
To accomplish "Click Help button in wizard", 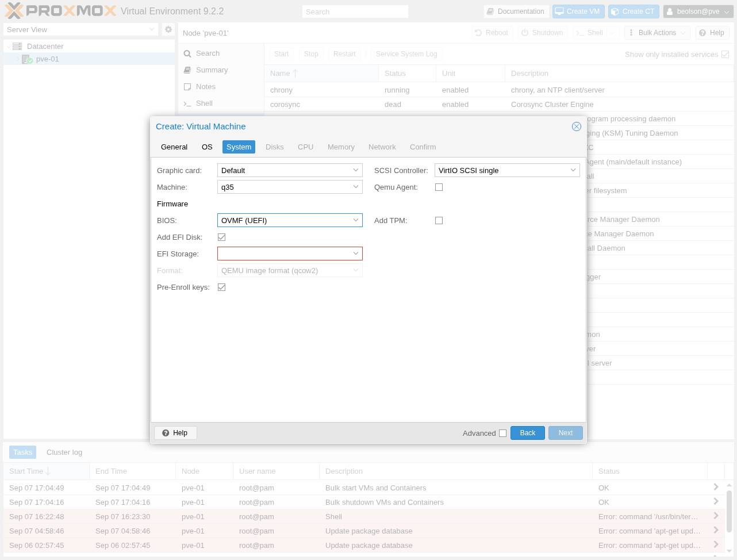I will (x=175, y=433).
